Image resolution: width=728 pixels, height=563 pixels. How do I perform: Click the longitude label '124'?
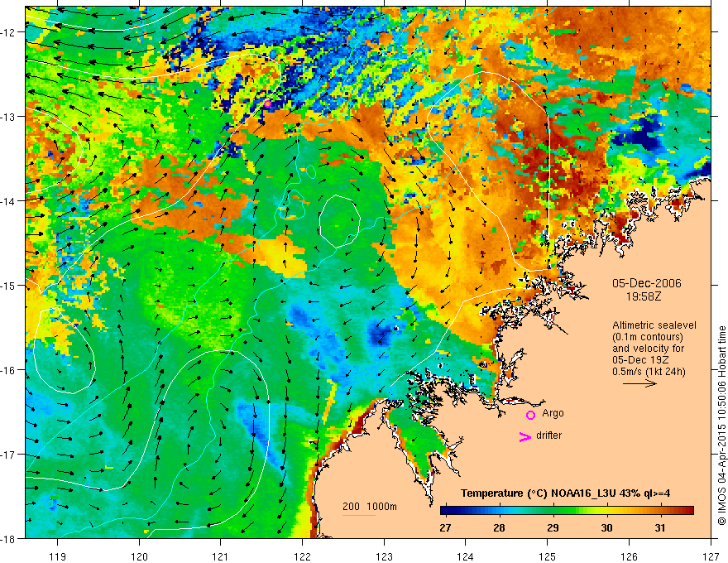click(466, 556)
